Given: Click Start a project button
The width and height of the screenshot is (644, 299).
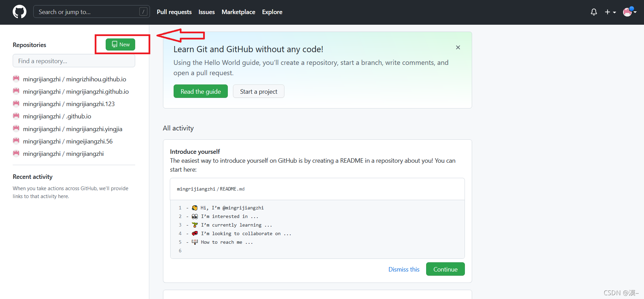Looking at the screenshot, I should click(259, 91).
